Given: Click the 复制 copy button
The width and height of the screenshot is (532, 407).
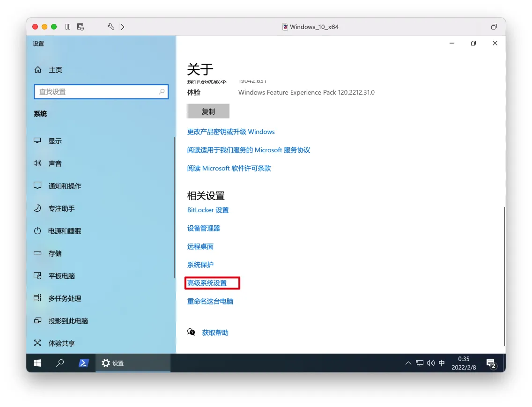Looking at the screenshot, I should tap(208, 111).
